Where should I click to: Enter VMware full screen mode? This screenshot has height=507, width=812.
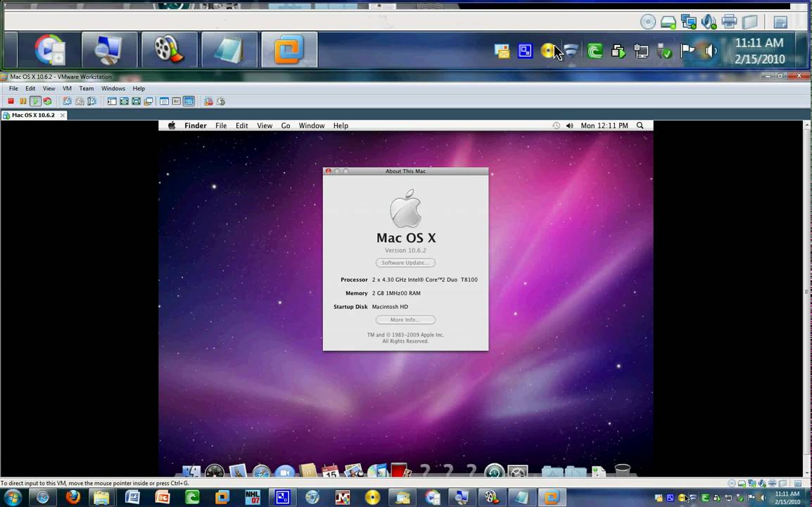coord(136,101)
